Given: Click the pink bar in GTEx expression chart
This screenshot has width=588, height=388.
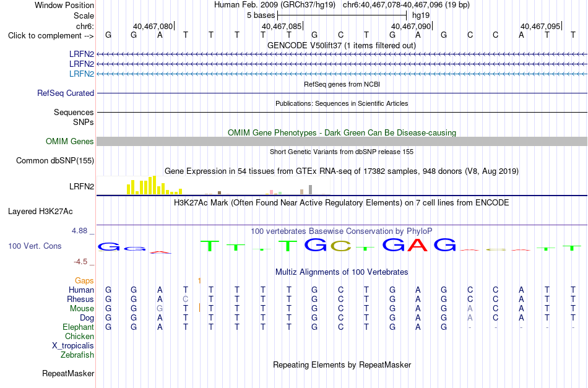Looking at the screenshot, I should click(x=272, y=192).
